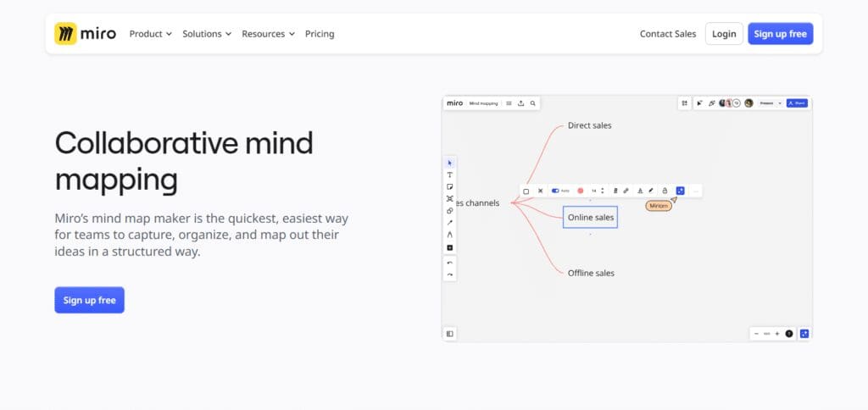868x410 pixels.
Task: Open the frames panel icon at bottom-left of the board
Action: point(449,334)
